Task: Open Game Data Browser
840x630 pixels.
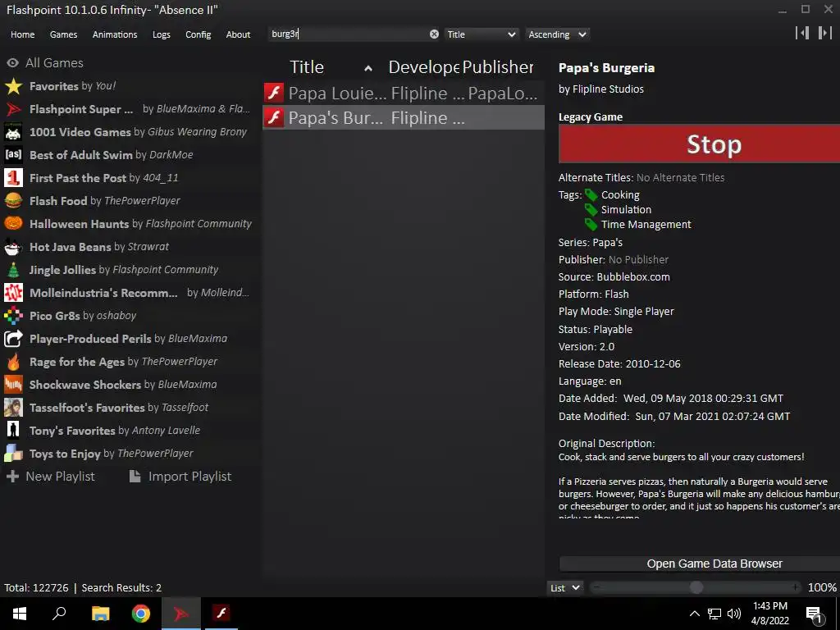Action: (699, 564)
